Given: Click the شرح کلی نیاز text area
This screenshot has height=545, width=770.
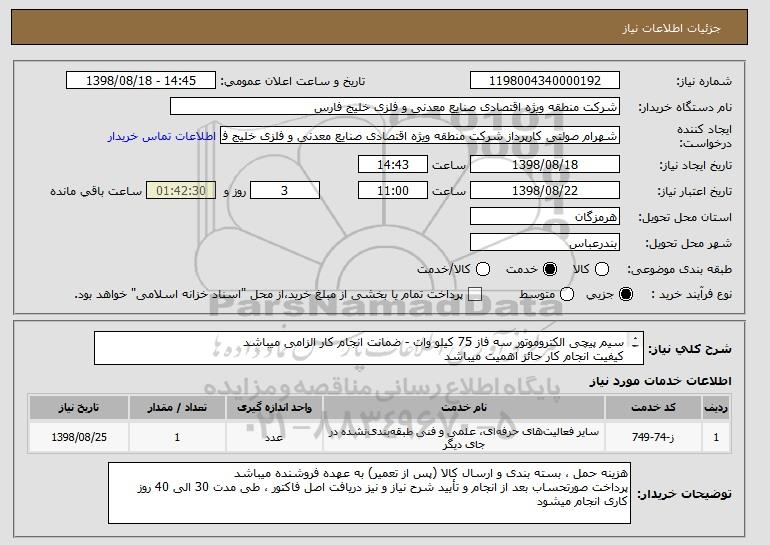Looking at the screenshot, I should 369,349.
